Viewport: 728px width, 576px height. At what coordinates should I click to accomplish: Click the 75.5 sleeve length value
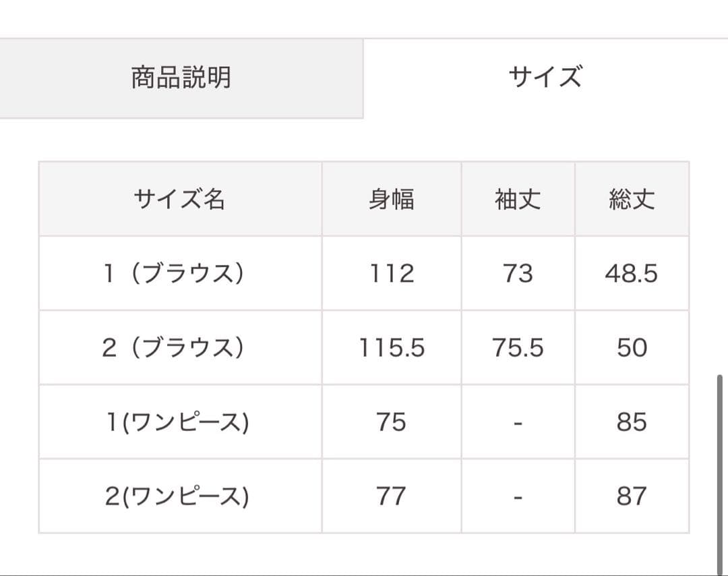(x=518, y=348)
